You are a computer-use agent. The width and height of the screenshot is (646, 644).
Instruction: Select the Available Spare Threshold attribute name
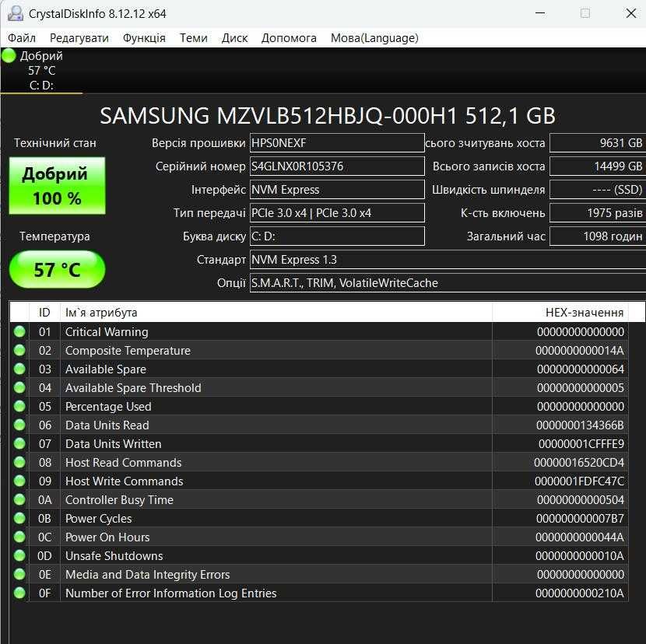134,388
